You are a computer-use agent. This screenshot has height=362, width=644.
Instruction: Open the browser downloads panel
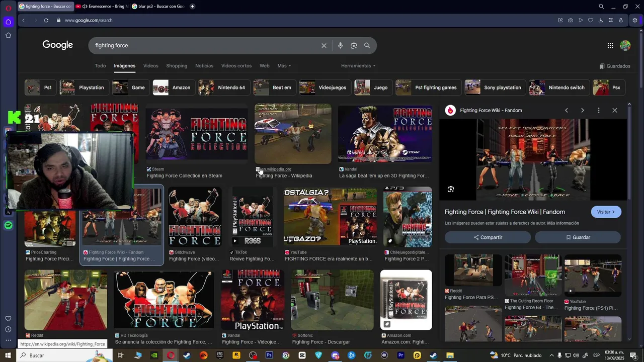[x=601, y=20]
